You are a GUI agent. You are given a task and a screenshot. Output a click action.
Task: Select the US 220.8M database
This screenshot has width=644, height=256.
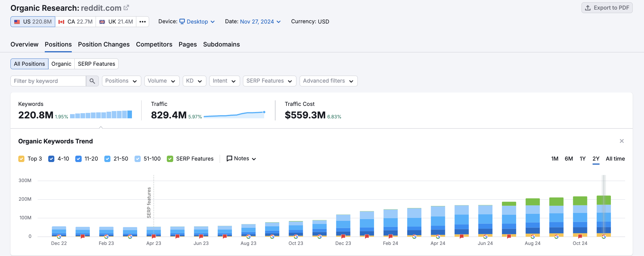point(33,22)
